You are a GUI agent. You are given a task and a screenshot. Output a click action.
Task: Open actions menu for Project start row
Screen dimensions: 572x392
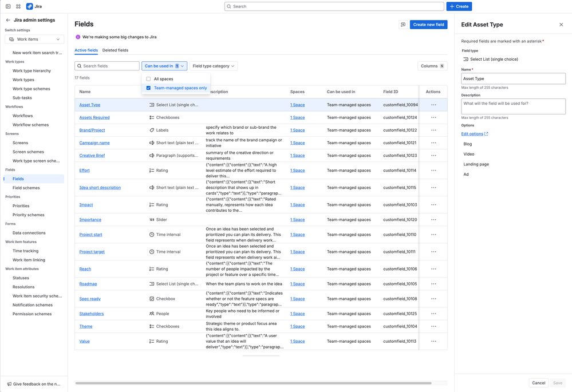click(x=433, y=235)
